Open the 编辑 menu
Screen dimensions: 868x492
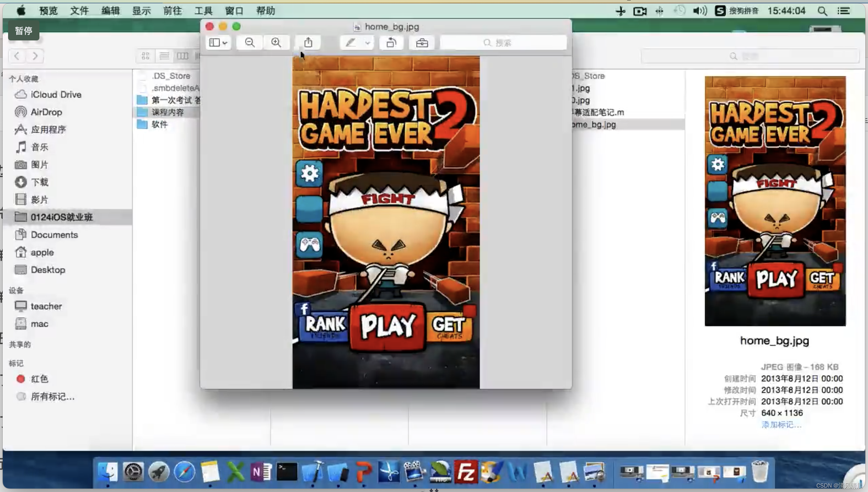click(x=111, y=11)
